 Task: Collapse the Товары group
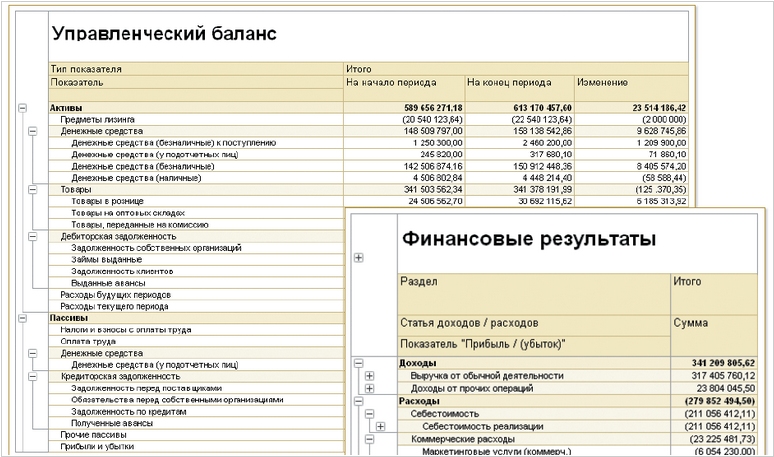coord(32,189)
